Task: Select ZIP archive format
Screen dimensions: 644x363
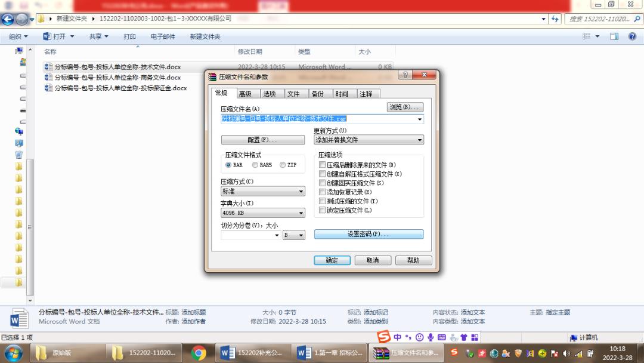Action: pos(283,165)
